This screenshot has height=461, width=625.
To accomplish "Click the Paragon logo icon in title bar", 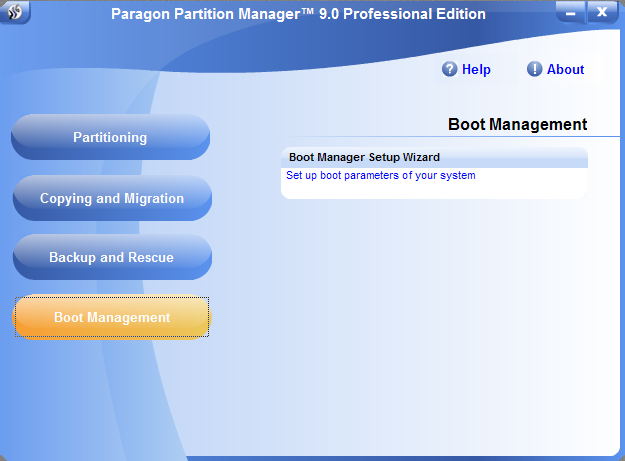I will tap(16, 13).
